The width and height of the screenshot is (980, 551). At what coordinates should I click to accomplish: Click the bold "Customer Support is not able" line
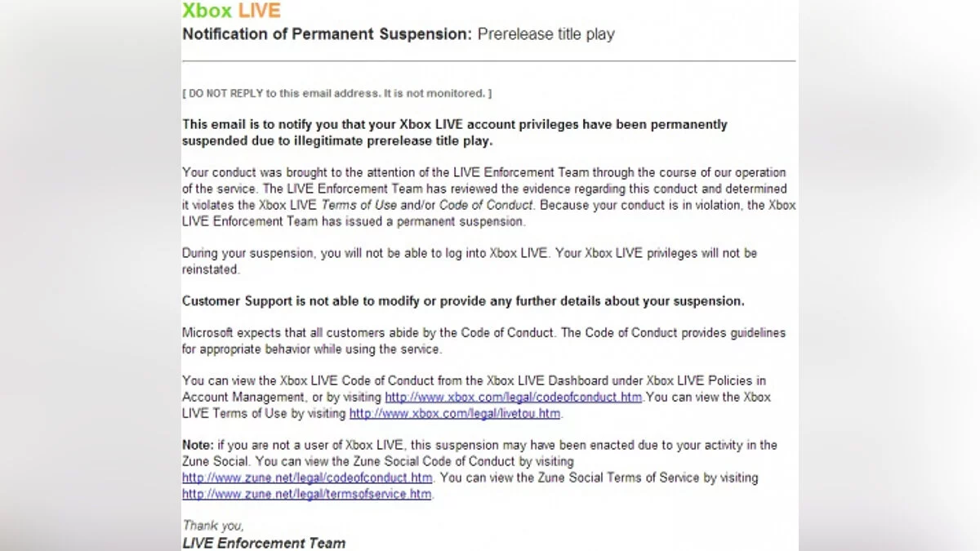463,301
